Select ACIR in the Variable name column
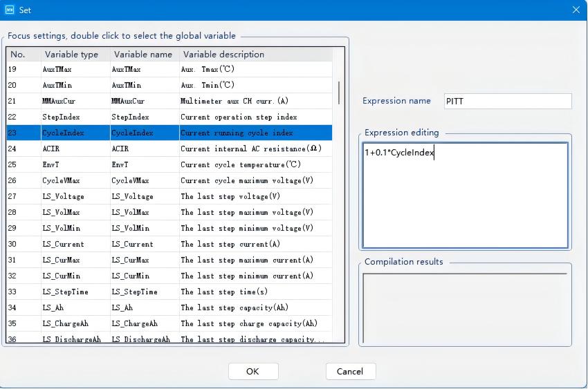Viewport: 588px width, 389px height. click(145, 149)
